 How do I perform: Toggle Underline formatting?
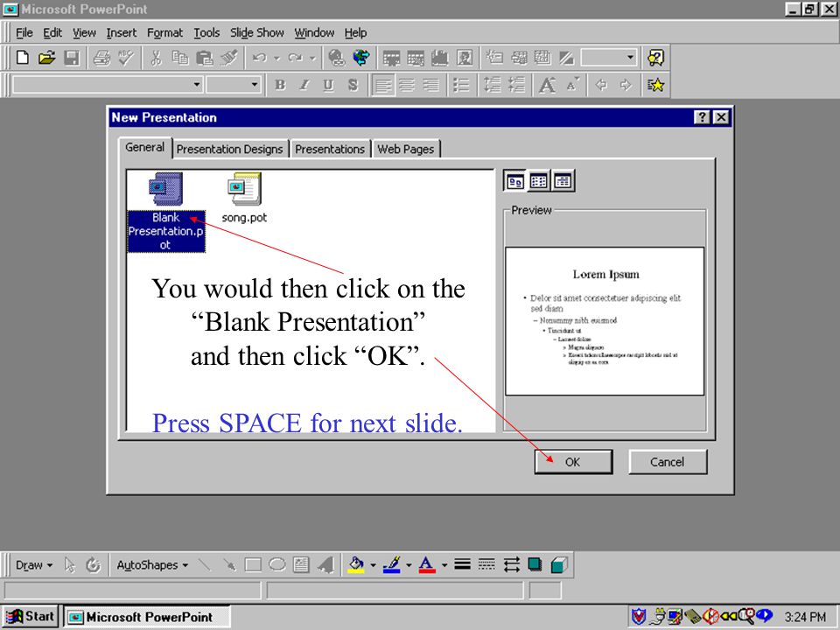pos(328,85)
